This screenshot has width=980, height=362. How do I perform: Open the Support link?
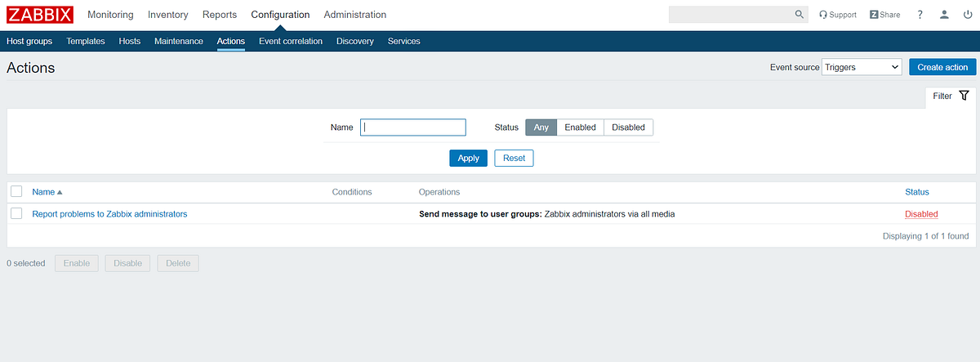click(x=838, y=15)
